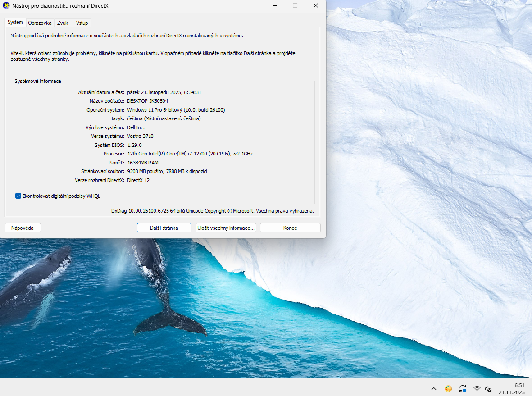
Task: Open the Zvuk tab
Action: coord(63,23)
